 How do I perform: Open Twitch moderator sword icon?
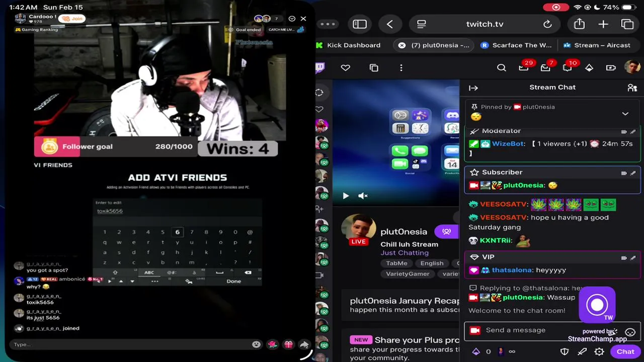click(582, 351)
